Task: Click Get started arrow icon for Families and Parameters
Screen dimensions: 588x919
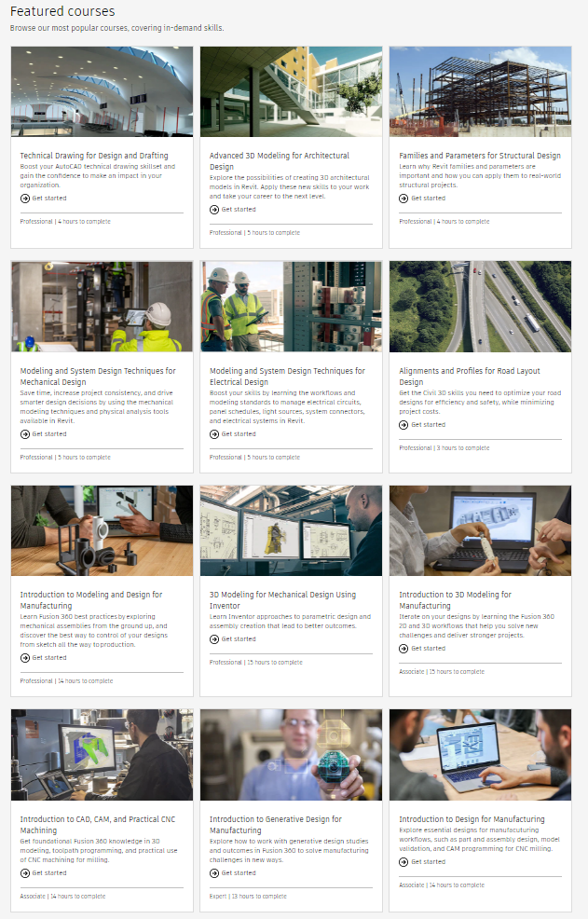Action: pos(403,199)
